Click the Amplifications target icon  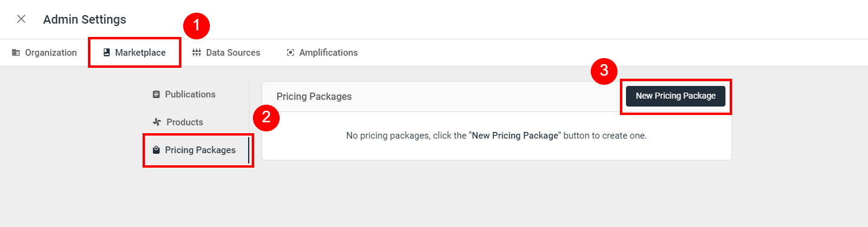point(291,53)
